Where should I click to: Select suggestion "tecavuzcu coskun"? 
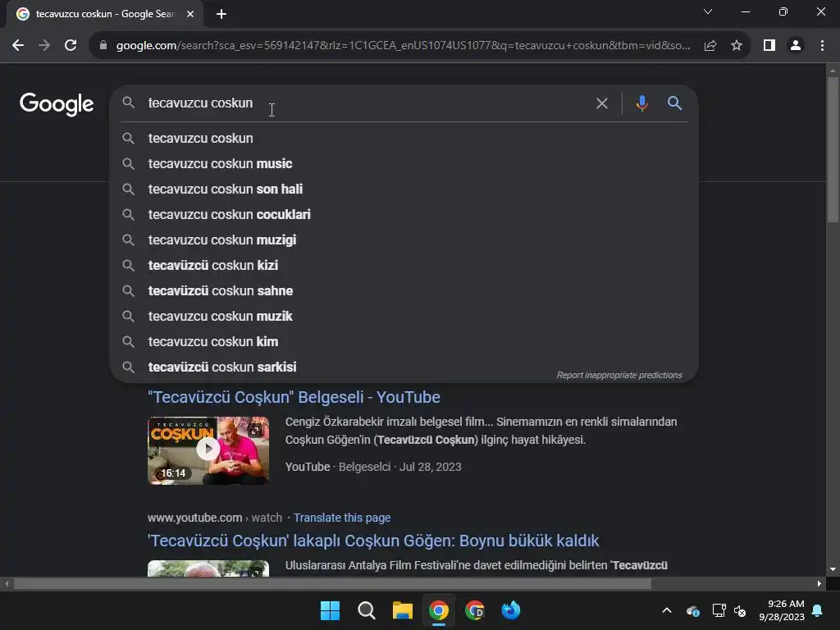[404, 138]
